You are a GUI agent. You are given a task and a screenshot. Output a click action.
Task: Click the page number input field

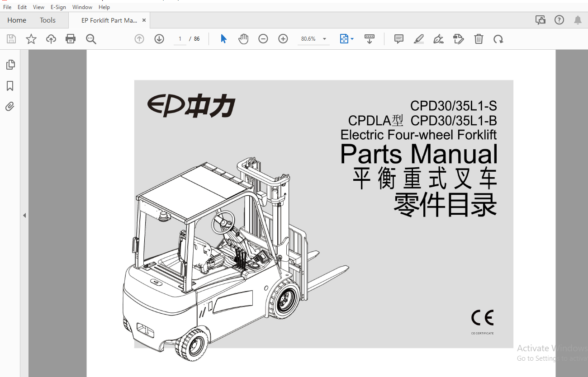tap(180, 39)
